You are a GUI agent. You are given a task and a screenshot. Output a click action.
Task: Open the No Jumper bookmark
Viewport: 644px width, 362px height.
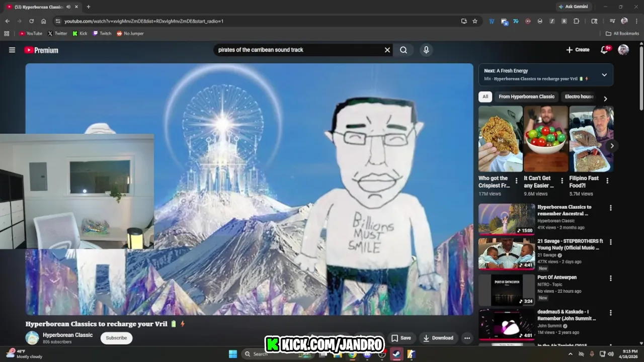[x=130, y=34]
